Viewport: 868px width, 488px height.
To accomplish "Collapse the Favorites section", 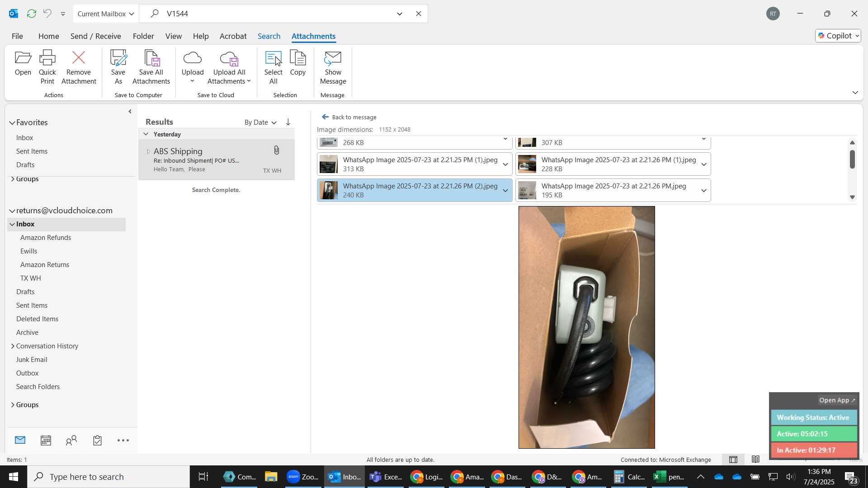I will pos(12,123).
